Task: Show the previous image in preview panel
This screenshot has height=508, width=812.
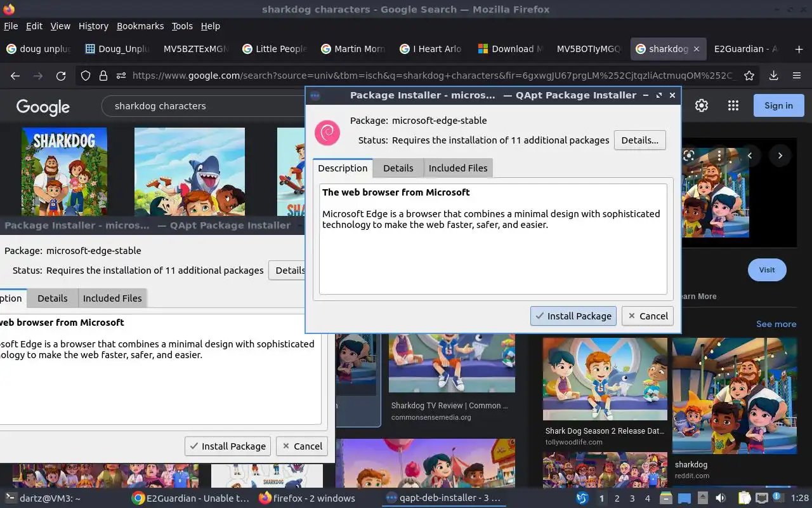Action: coord(750,156)
